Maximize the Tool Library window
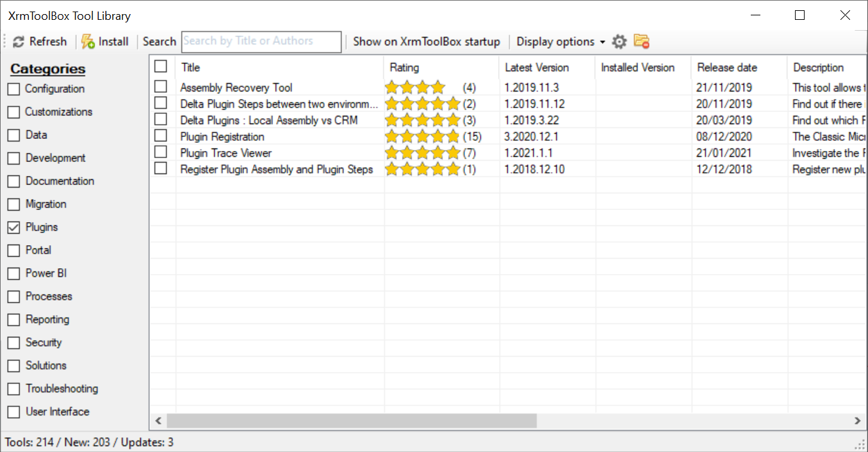Viewport: 868px width, 452px height. pyautogui.click(x=799, y=15)
